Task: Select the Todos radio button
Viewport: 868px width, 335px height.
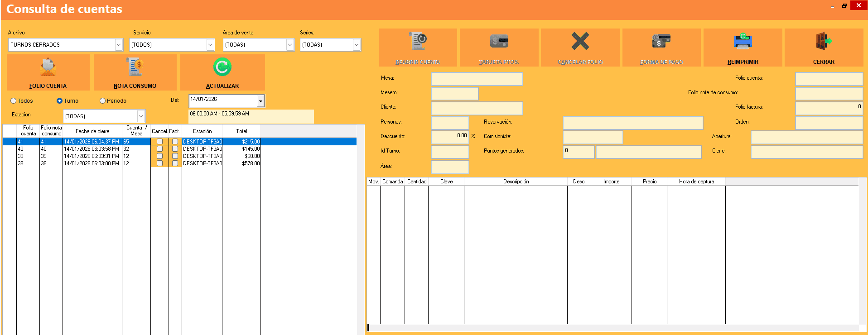Action: pos(14,101)
